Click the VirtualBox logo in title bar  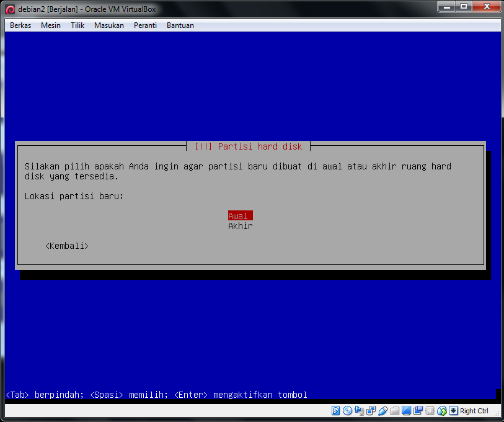(10, 9)
